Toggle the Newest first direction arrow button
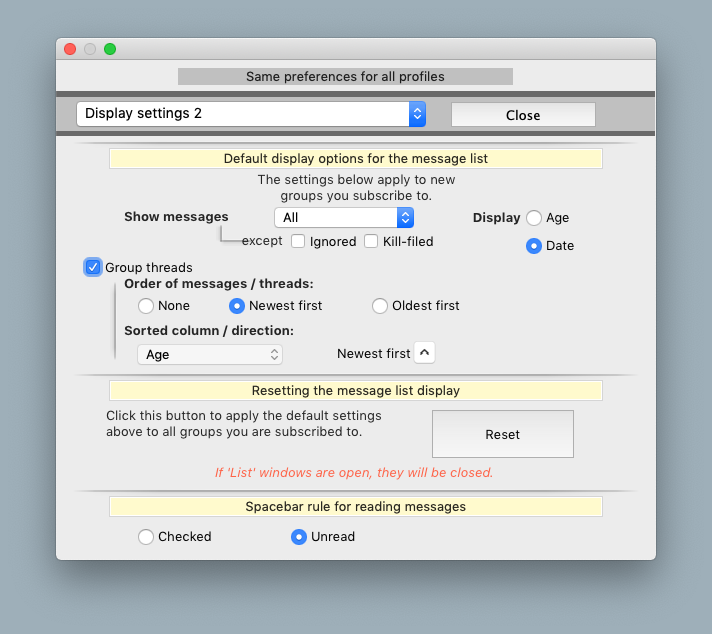Screen dimensions: 712x634 [424, 353]
